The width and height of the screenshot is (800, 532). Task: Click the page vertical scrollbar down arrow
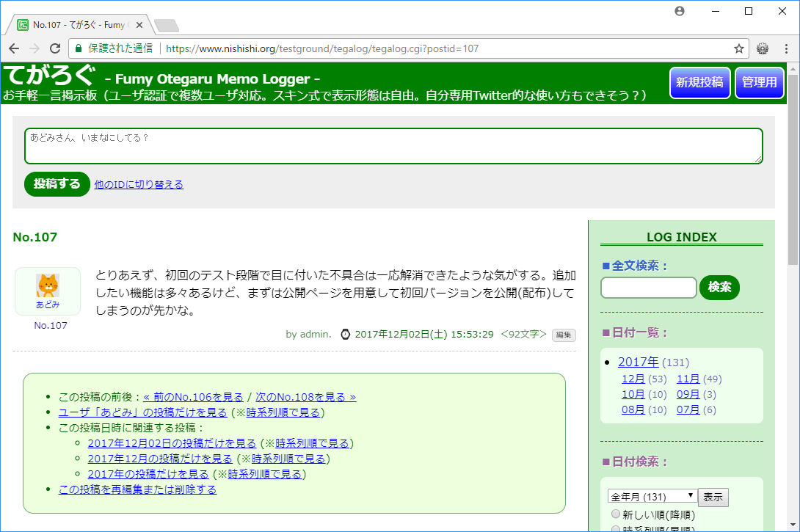(793, 527)
